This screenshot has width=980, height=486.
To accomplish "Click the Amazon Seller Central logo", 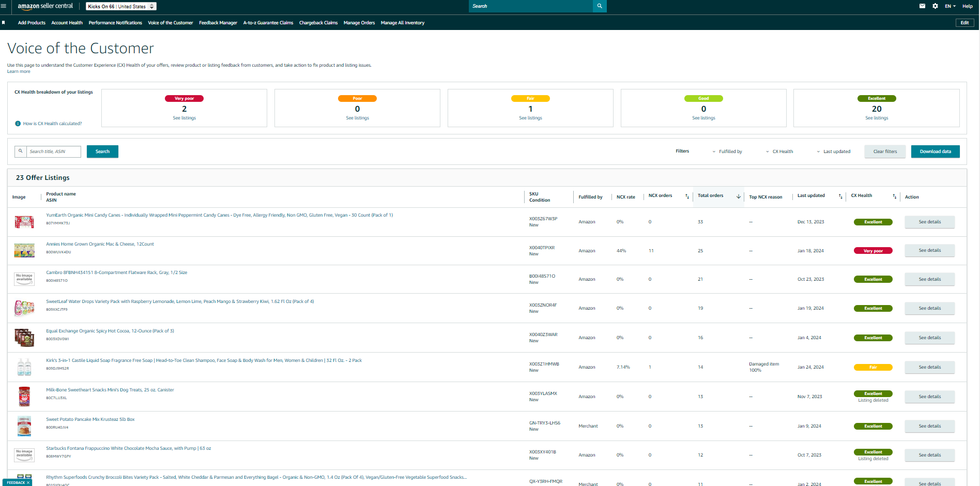I will point(45,6).
